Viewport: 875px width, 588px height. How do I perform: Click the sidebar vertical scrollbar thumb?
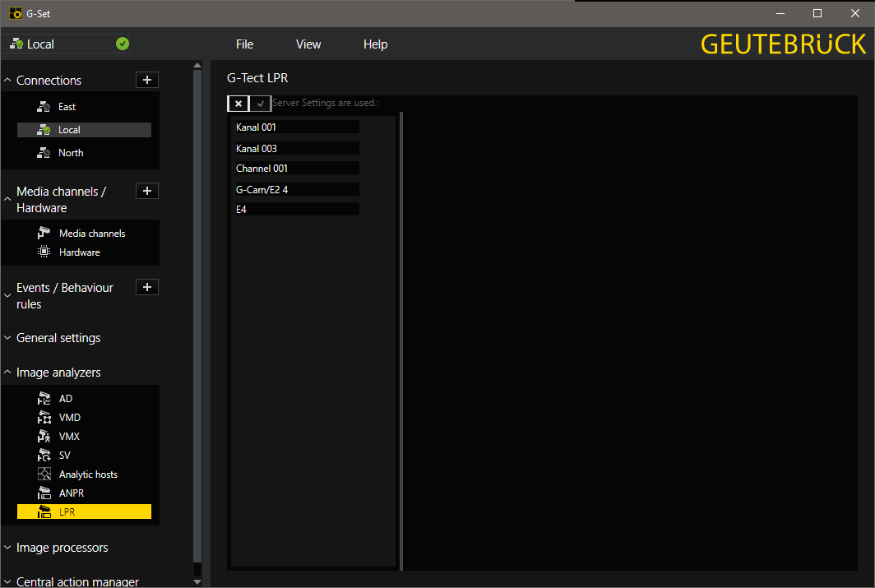(197, 316)
